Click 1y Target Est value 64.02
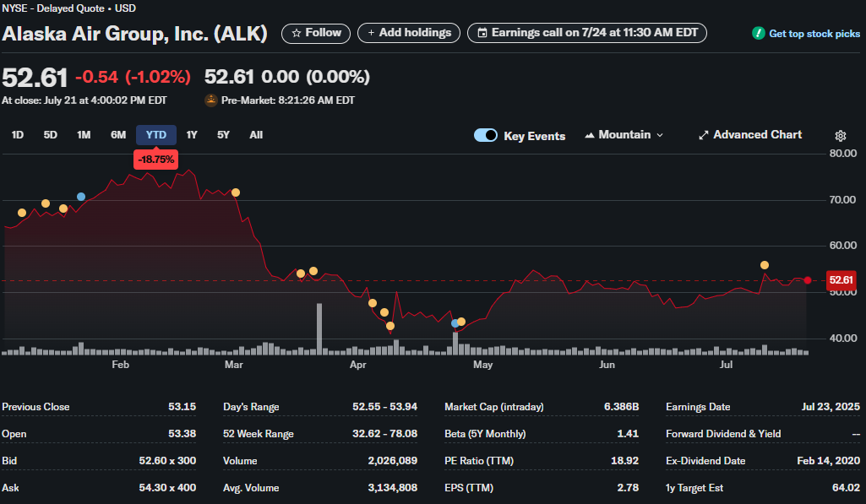The image size is (866, 504). [x=846, y=488]
